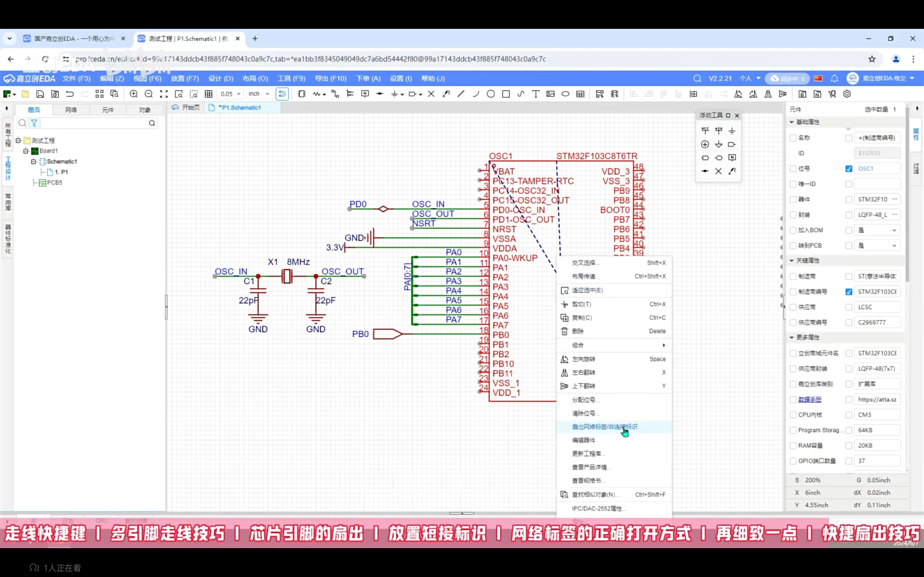Click 左向旋转 in the context menu

point(583,359)
